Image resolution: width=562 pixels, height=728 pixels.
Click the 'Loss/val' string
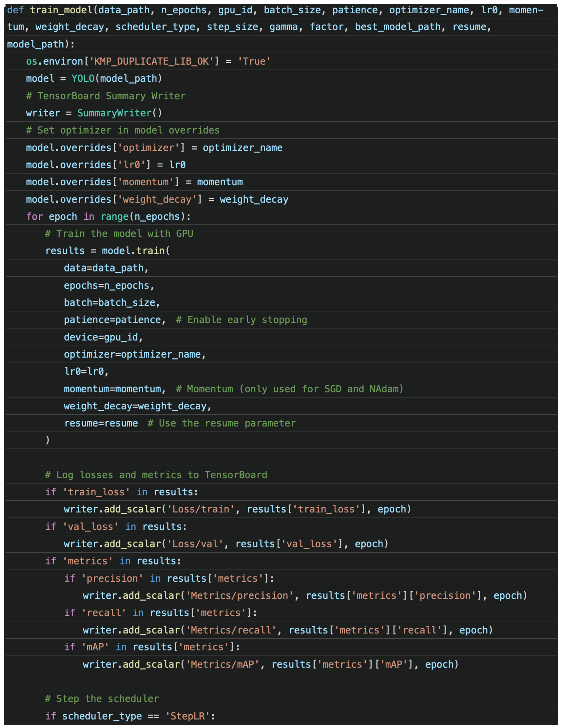[x=195, y=544]
